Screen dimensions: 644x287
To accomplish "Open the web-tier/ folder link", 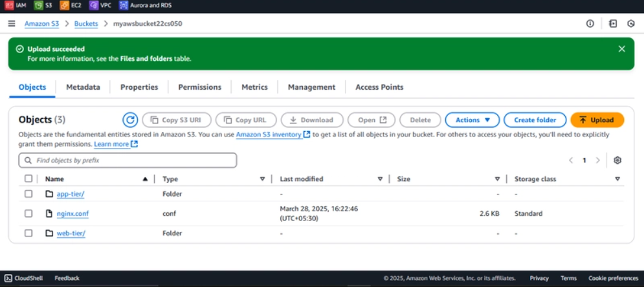I will coord(71,233).
